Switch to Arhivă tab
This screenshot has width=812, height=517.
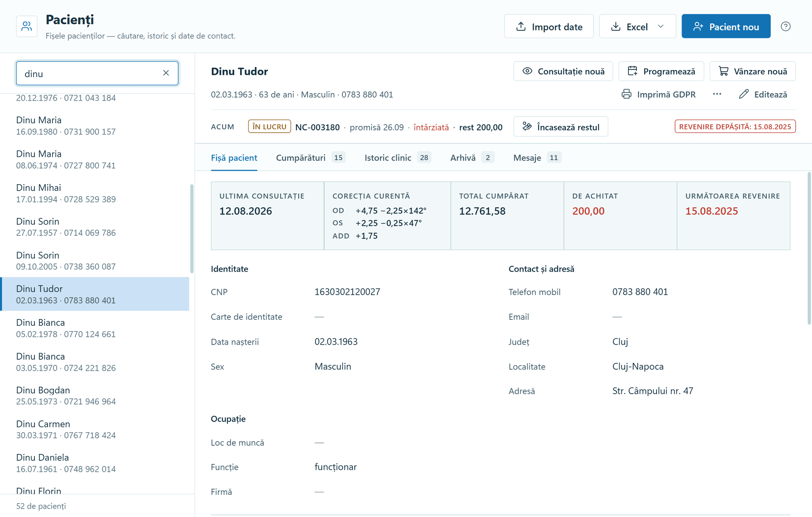(472, 158)
